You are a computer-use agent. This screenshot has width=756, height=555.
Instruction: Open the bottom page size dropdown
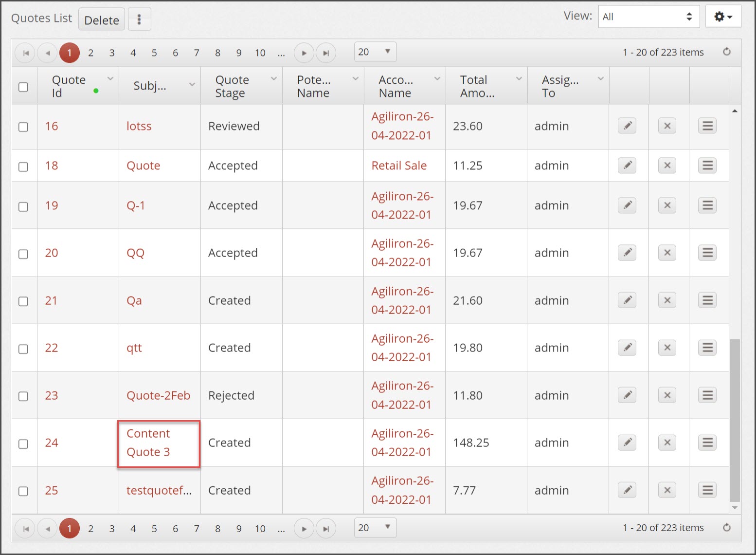click(375, 528)
